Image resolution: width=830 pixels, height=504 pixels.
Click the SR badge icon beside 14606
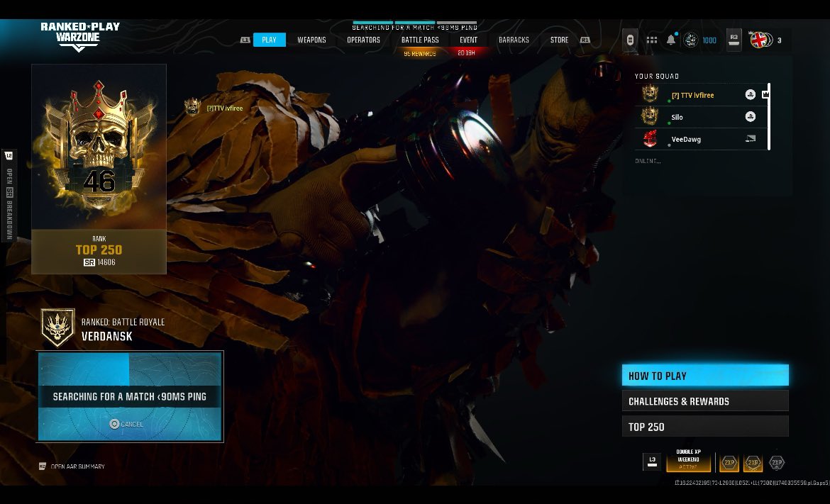point(89,262)
